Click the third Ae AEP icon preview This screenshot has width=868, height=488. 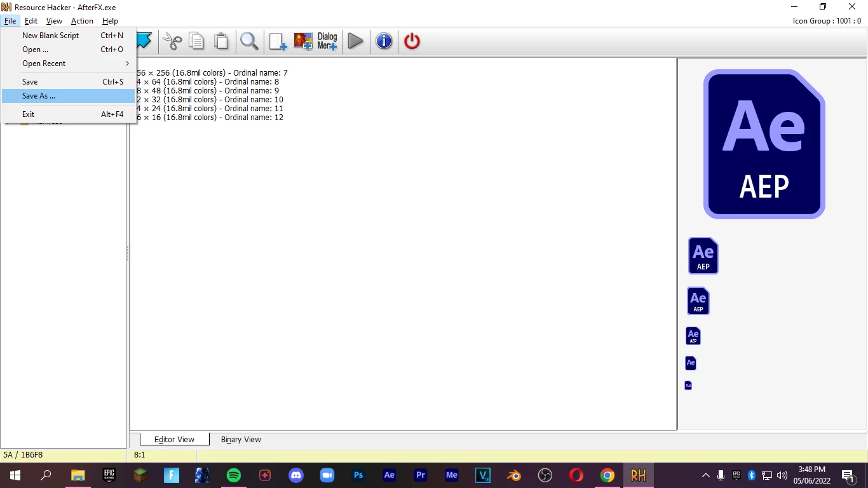click(x=698, y=301)
